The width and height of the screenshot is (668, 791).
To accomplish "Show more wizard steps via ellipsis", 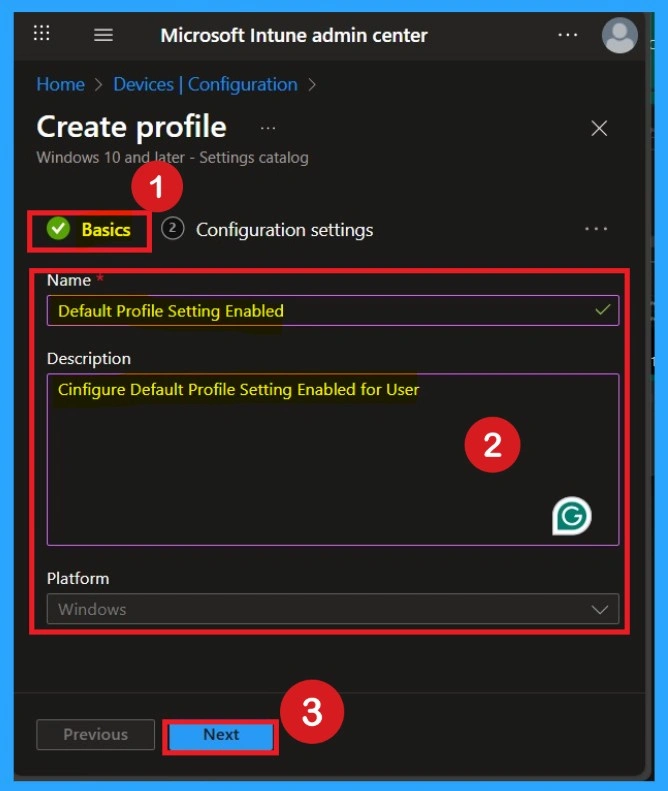I will tap(596, 229).
